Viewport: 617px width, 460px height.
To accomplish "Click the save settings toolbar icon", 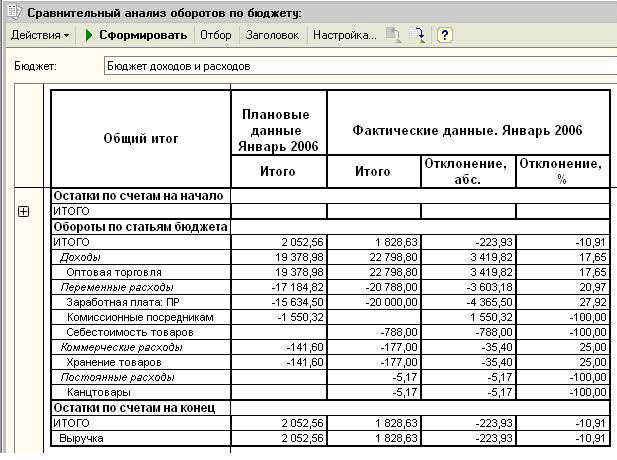I will tap(417, 35).
